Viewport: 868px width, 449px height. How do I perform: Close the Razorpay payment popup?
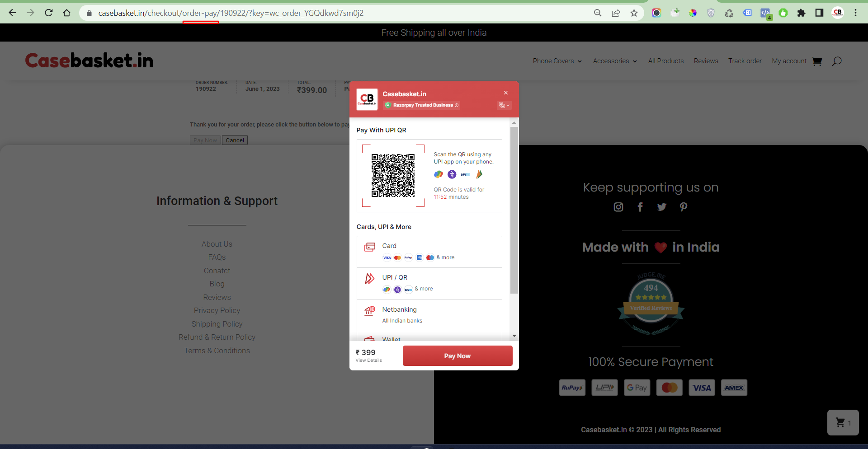pyautogui.click(x=506, y=93)
